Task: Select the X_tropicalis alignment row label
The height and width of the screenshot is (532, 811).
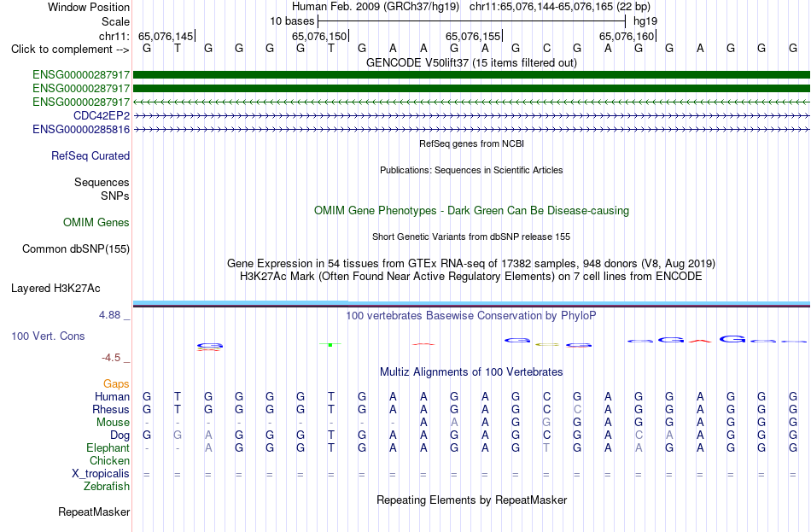Action: click(x=101, y=474)
